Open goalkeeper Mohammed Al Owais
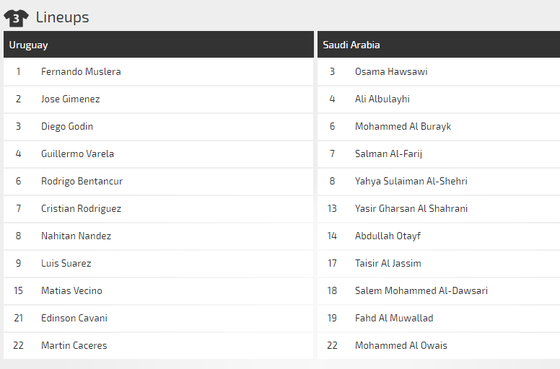 [401, 345]
